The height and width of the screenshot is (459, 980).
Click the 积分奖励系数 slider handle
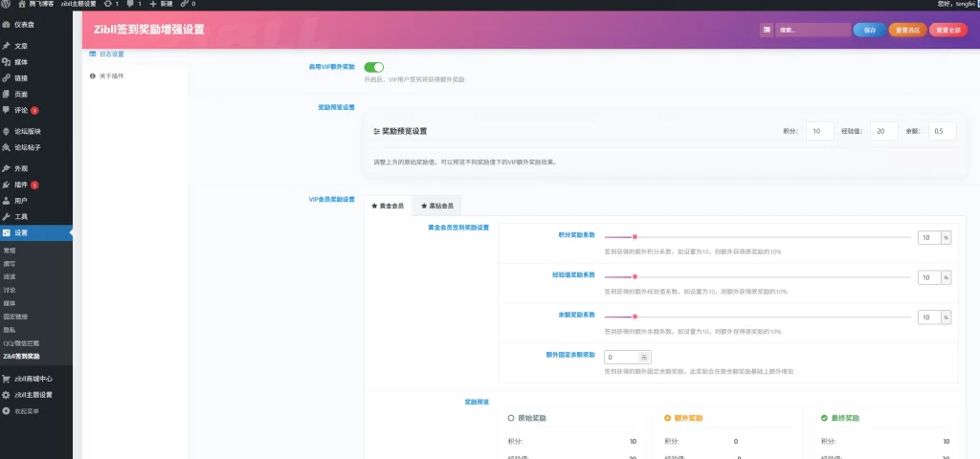pyautogui.click(x=635, y=237)
